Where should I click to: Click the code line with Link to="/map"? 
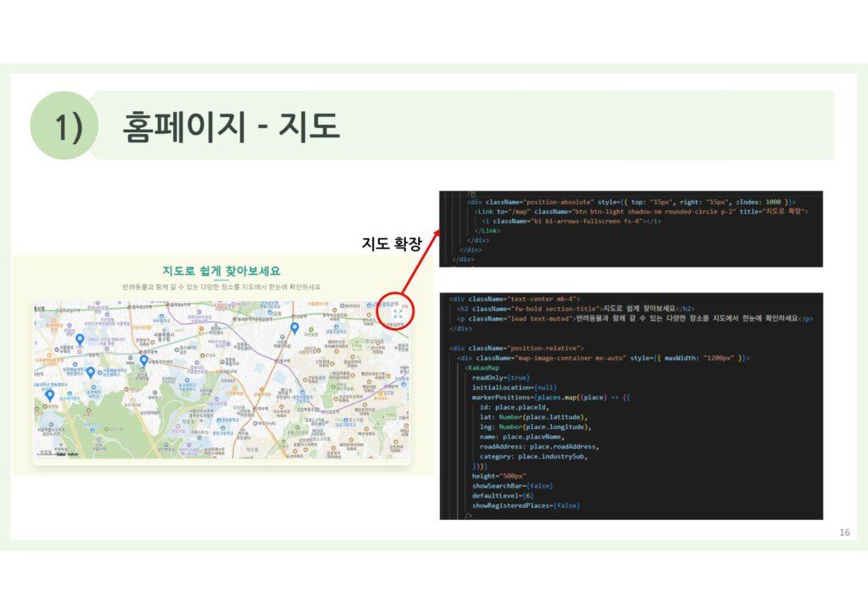(x=641, y=211)
